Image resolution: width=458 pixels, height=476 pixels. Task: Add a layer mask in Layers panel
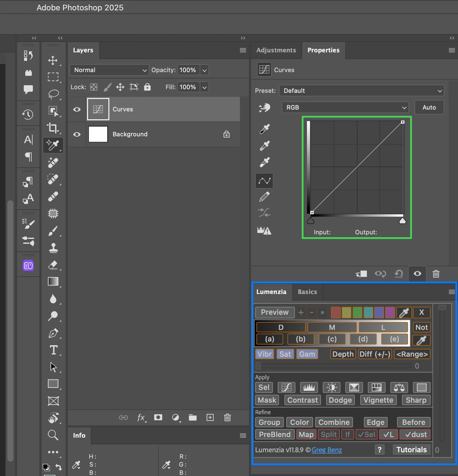pyautogui.click(x=158, y=417)
